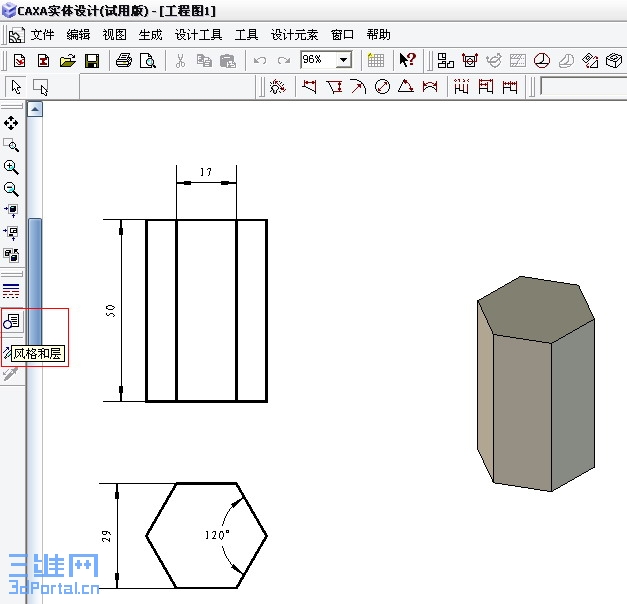Screen dimensions: 627x604
Task: Select the box selection pointer tool
Action: (40, 87)
